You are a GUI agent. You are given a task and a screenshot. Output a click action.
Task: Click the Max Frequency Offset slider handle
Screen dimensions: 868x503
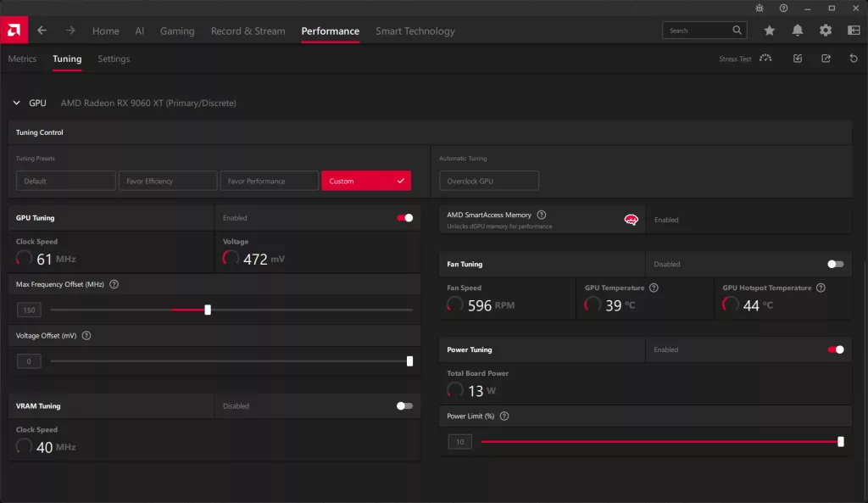[208, 310]
